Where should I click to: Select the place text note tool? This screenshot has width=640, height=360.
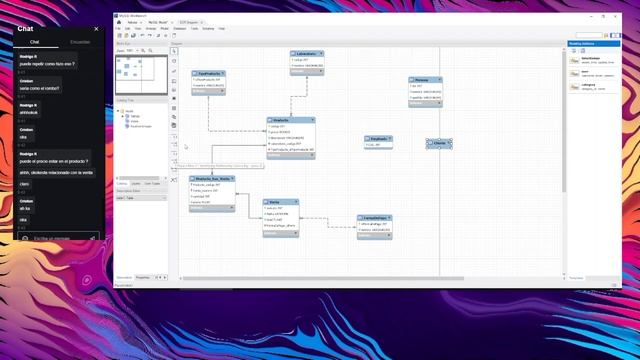[174, 90]
